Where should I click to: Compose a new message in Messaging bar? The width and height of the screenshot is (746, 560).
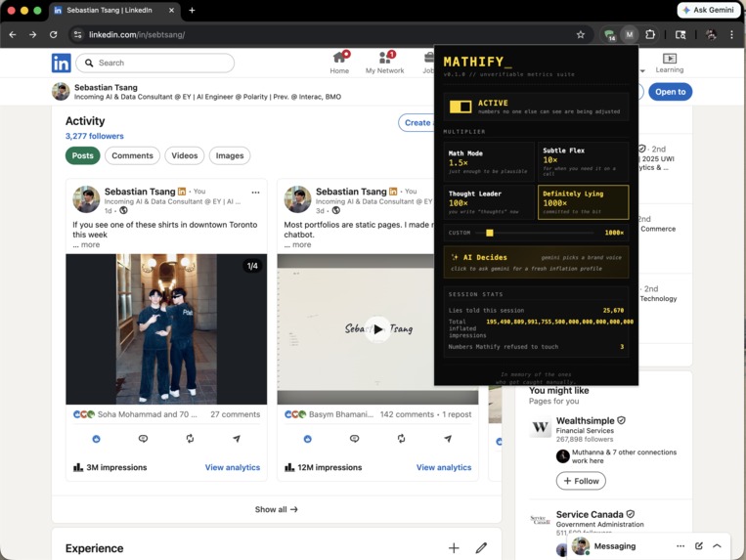(x=698, y=545)
